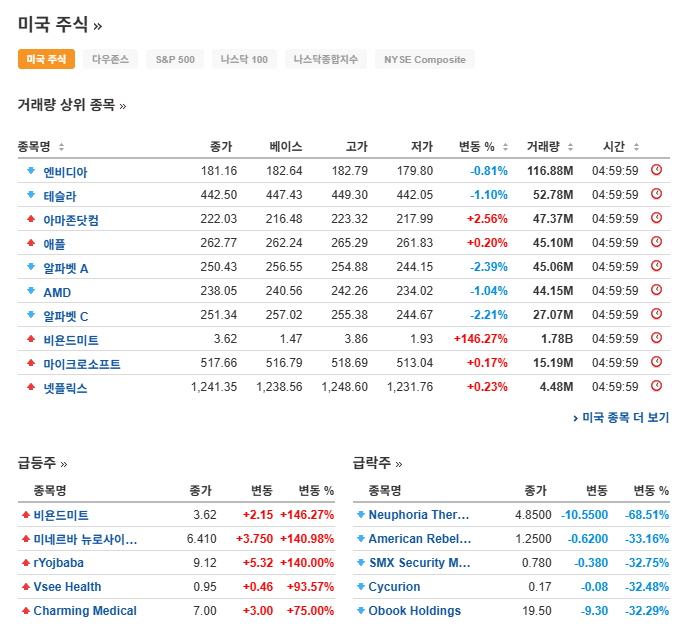Select the 미국 주식 orange tab

pyautogui.click(x=46, y=59)
